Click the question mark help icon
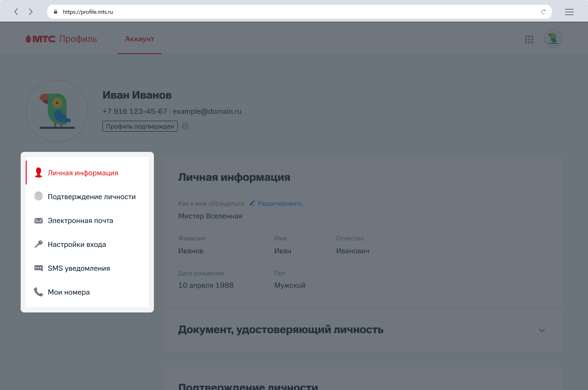 tap(185, 126)
